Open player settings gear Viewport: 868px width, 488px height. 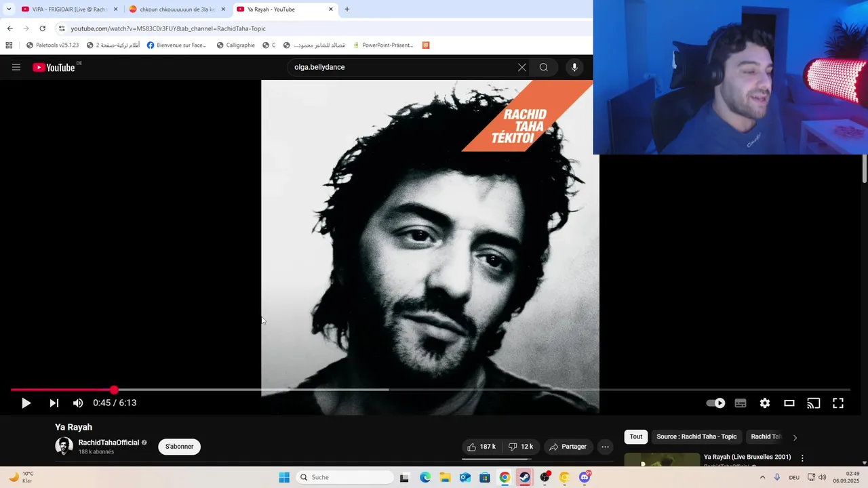point(765,403)
